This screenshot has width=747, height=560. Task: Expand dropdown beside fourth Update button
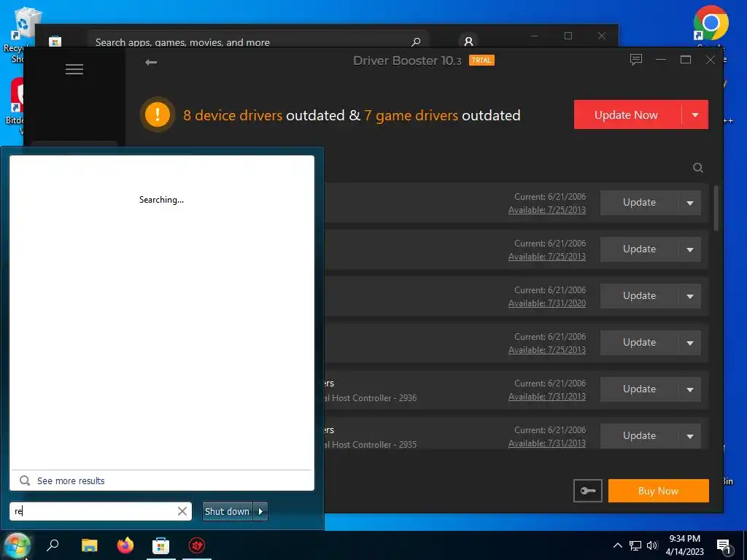coord(690,343)
